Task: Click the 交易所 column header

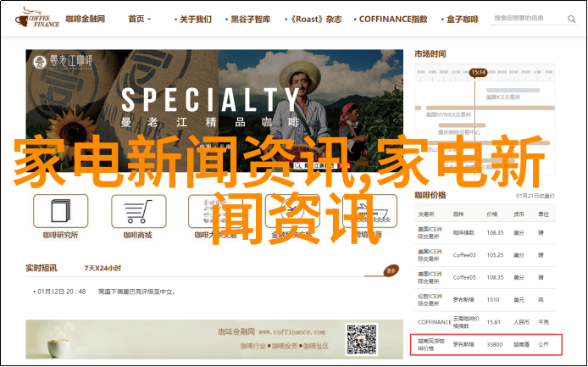Action: coord(426,214)
